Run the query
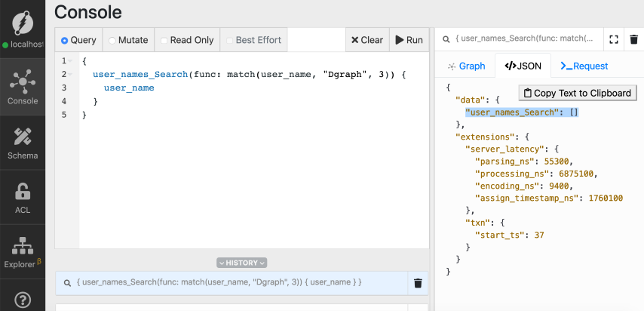644x311 pixels. click(x=409, y=40)
